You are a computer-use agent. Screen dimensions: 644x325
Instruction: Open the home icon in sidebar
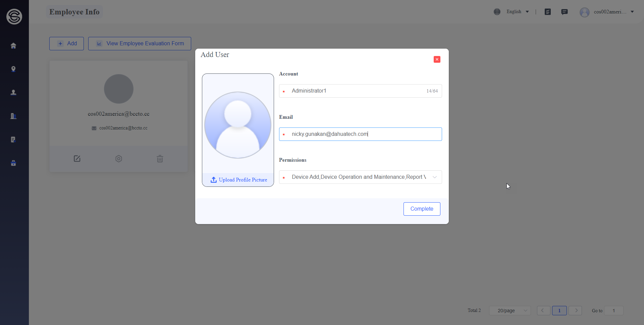(13, 46)
